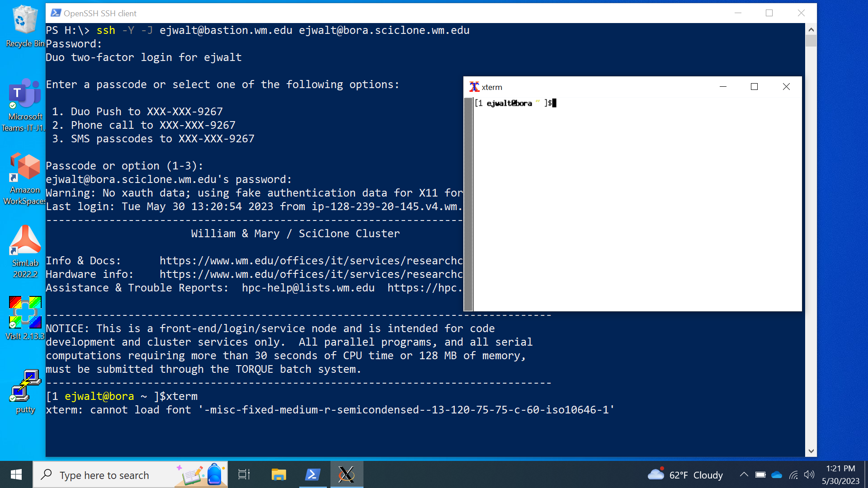
Task: Open Task View on the taskbar
Action: pyautogui.click(x=244, y=474)
